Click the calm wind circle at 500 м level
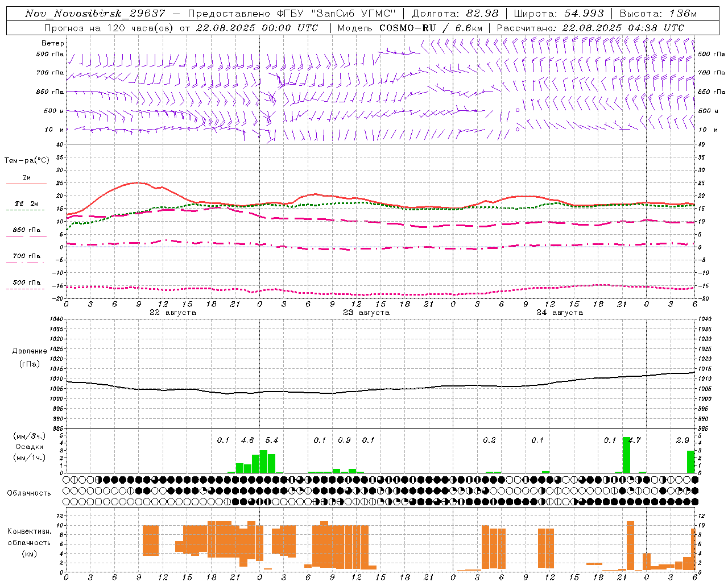This screenshot has height=582, width=728. 518,110
